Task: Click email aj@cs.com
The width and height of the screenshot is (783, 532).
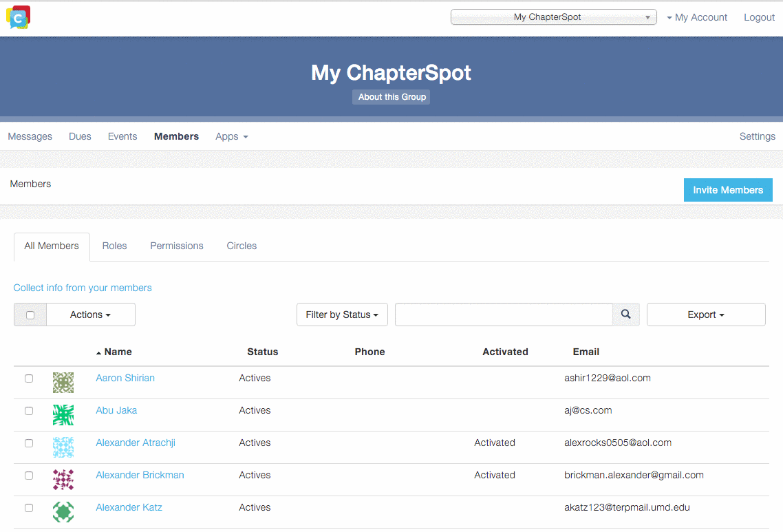Action: tap(588, 411)
